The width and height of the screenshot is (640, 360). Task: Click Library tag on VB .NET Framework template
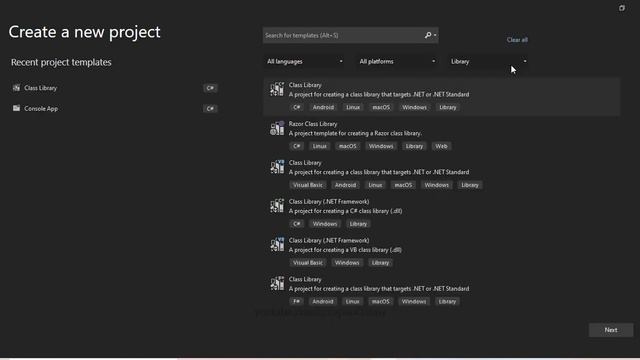pyautogui.click(x=380, y=262)
